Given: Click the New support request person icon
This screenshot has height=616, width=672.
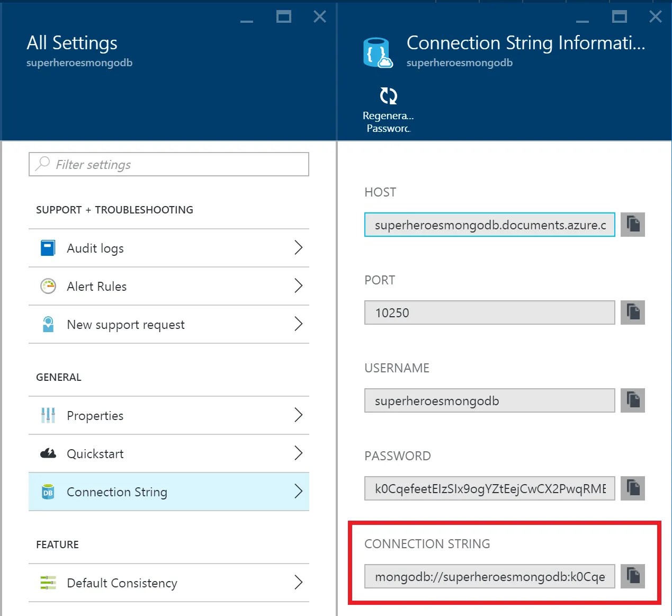Looking at the screenshot, I should point(48,324).
